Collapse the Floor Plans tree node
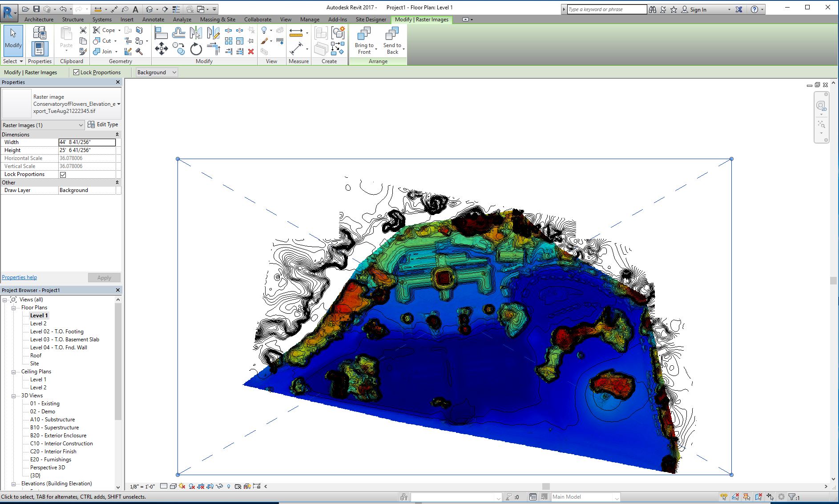Image resolution: width=839 pixels, height=504 pixels. pos(13,308)
